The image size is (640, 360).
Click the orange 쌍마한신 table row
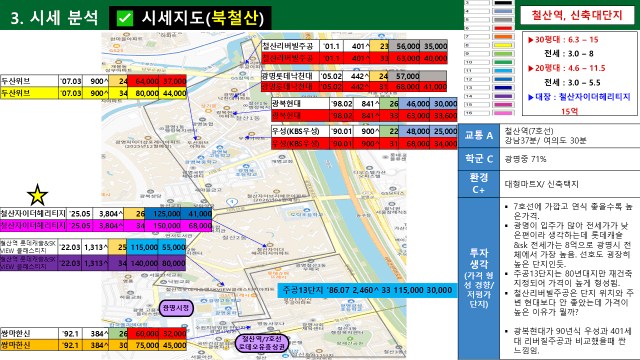(x=93, y=345)
